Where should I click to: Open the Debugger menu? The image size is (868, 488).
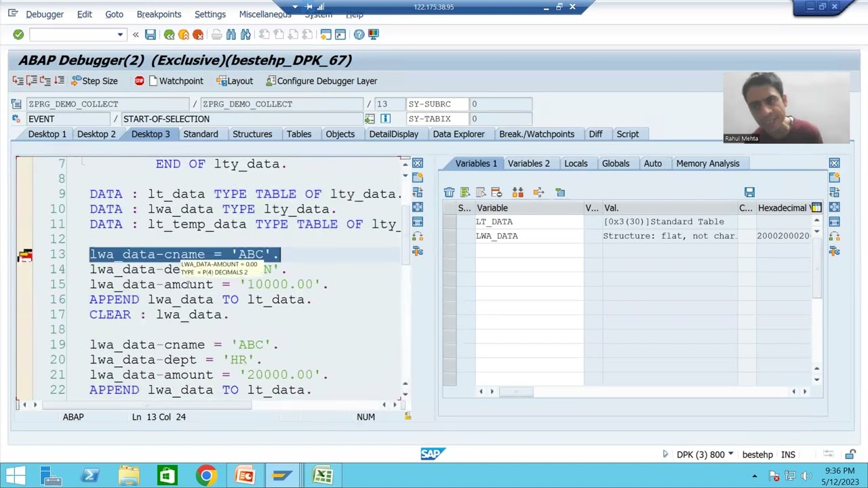tap(45, 14)
